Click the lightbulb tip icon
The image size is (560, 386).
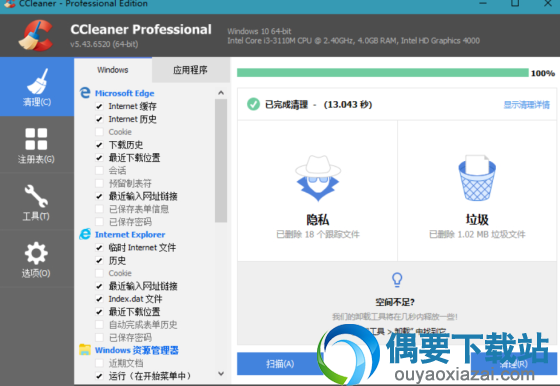pos(397,280)
